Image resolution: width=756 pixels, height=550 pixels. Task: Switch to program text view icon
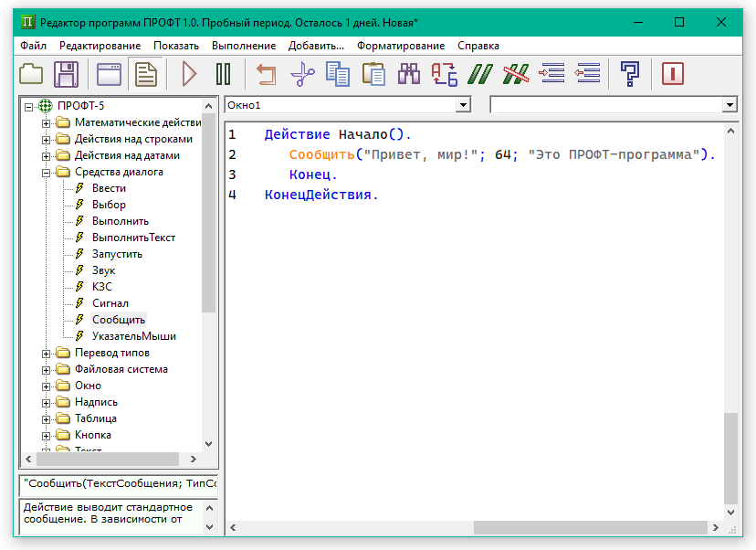pos(146,74)
